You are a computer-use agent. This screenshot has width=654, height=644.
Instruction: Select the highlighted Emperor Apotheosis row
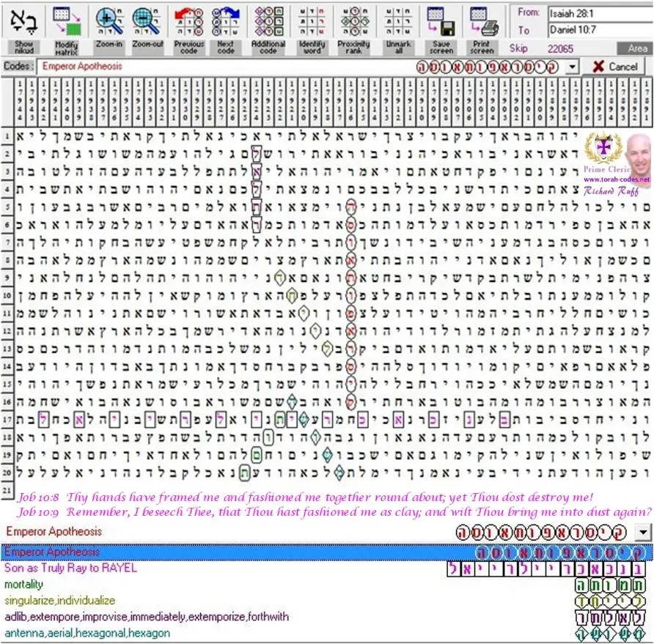[326, 552]
